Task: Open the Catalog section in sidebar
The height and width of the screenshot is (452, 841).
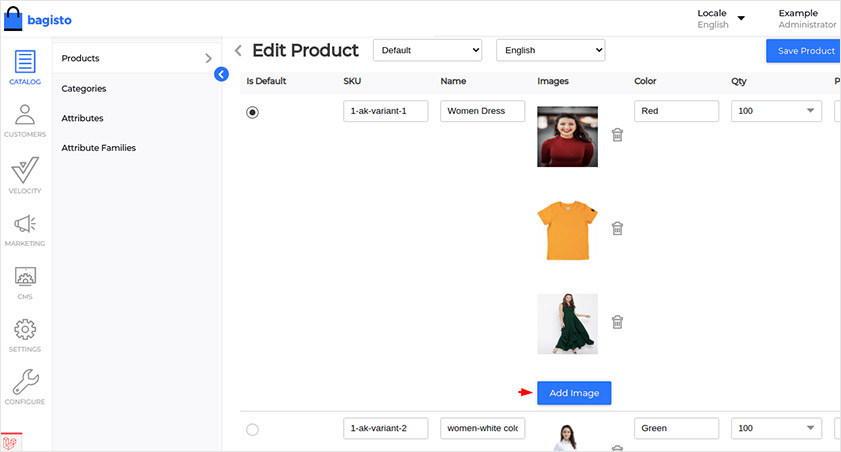Action: tap(25, 67)
